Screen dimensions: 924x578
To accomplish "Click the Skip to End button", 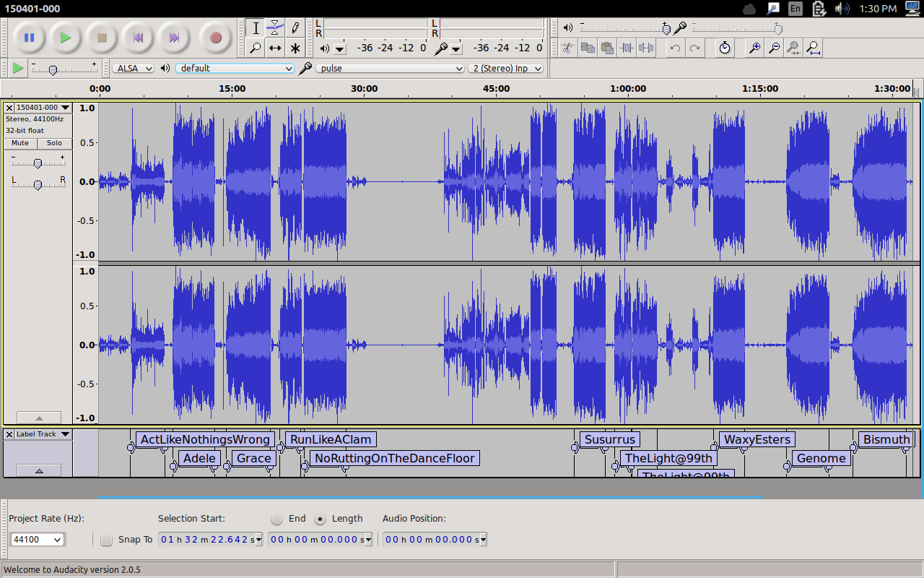I will point(174,38).
